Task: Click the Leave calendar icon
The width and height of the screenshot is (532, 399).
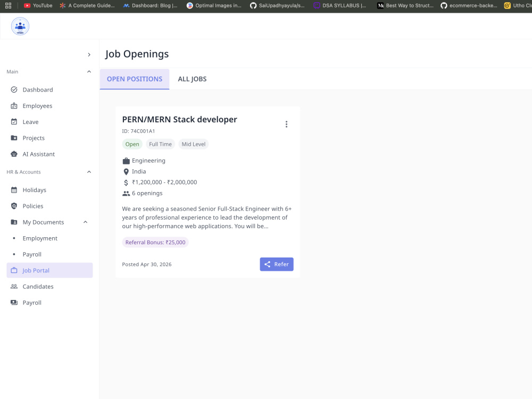Action: pos(14,122)
